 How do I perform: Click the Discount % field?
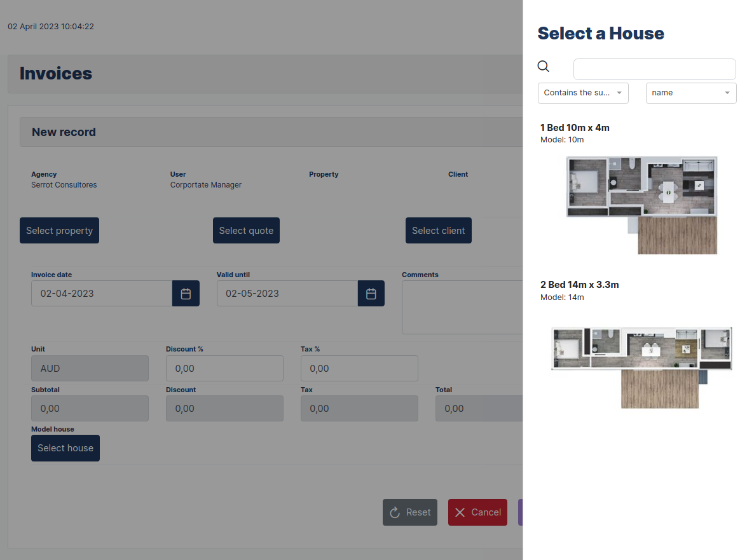(x=224, y=368)
